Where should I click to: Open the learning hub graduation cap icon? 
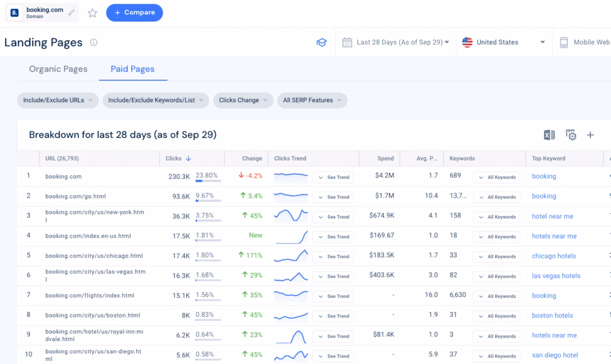[322, 42]
